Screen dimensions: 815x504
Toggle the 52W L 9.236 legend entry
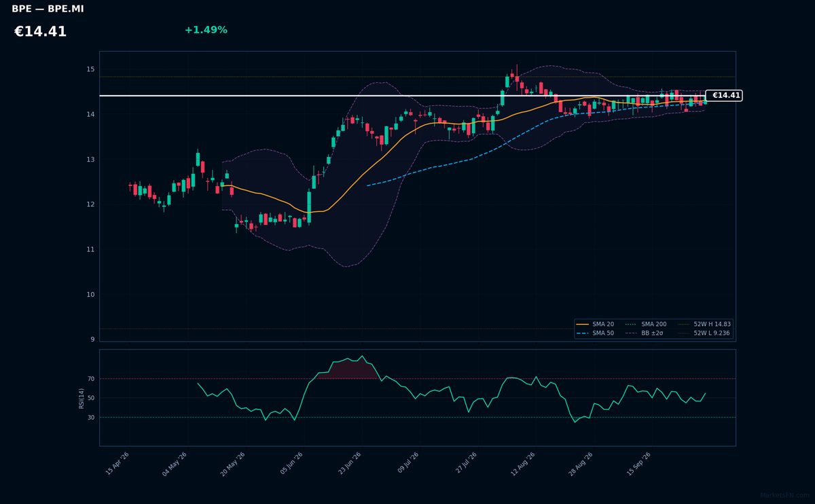tap(704, 334)
